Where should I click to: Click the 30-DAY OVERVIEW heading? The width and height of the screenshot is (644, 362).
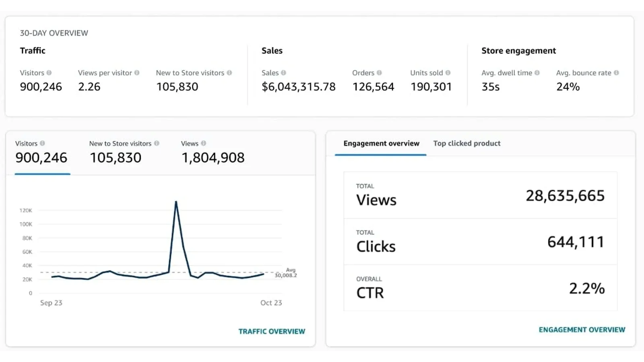pyautogui.click(x=54, y=33)
